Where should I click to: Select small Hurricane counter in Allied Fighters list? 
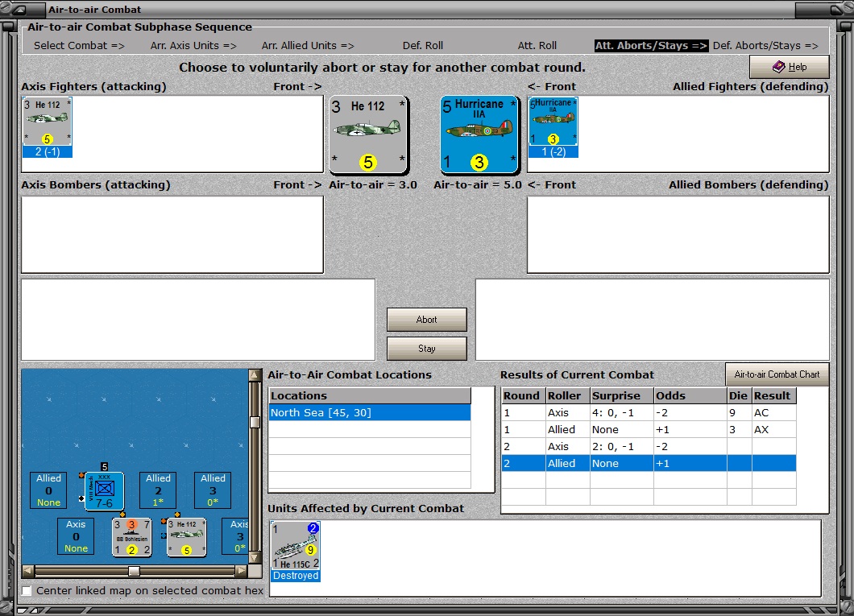pos(553,122)
